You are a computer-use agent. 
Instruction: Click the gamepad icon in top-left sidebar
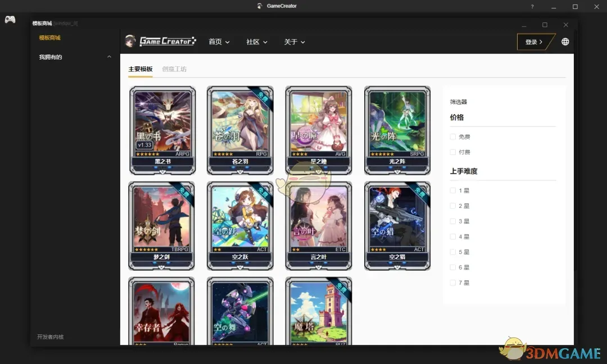(x=10, y=19)
